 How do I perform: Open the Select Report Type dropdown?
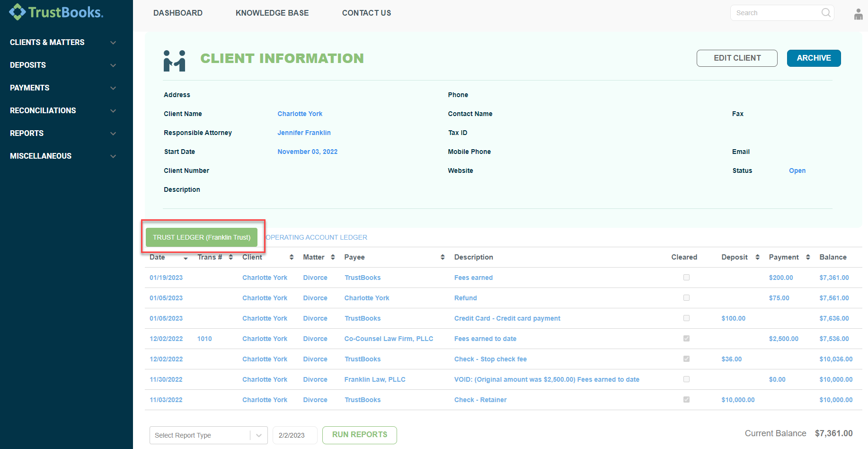tap(208, 435)
